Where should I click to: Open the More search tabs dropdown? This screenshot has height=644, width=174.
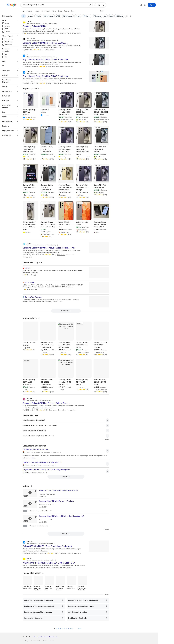click(73, 11)
